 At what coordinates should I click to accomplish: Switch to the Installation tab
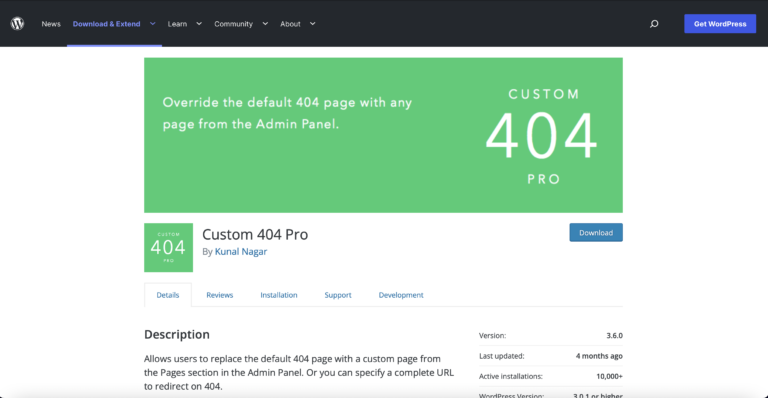[x=279, y=295]
